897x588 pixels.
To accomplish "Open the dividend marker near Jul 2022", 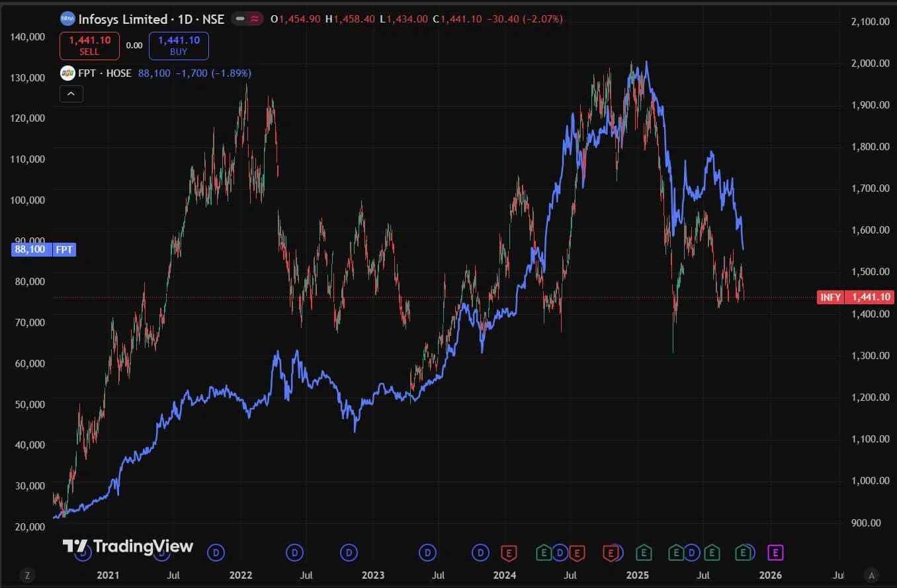I will (x=295, y=552).
